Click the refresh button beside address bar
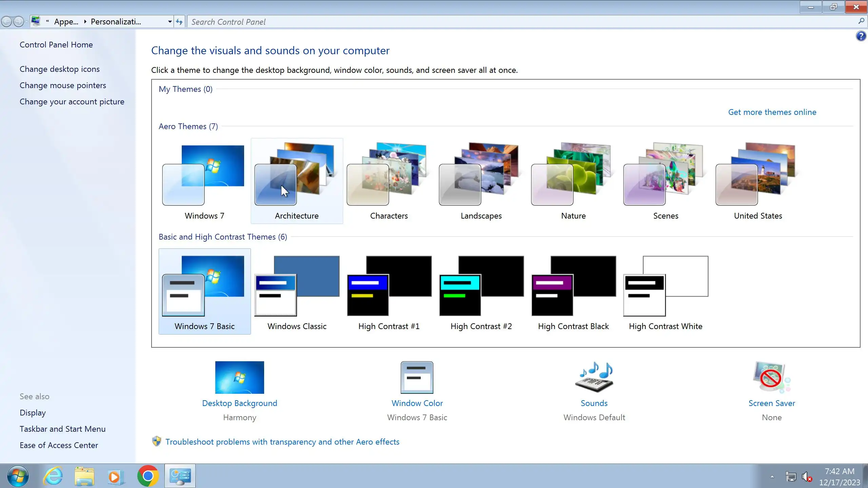Screen dimensions: 868x488 point(179,22)
